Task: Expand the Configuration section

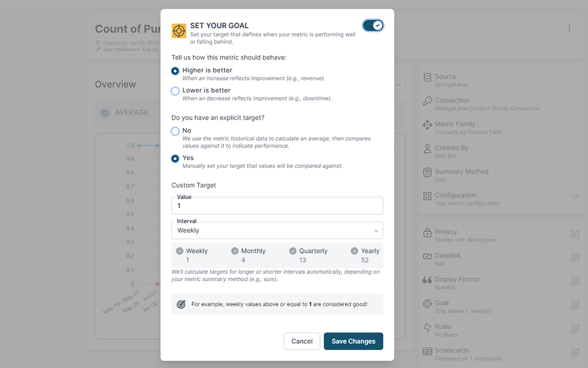Action: pos(576,197)
